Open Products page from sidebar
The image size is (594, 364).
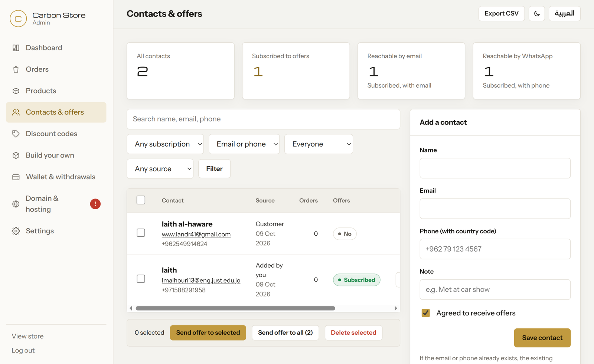coord(56,91)
